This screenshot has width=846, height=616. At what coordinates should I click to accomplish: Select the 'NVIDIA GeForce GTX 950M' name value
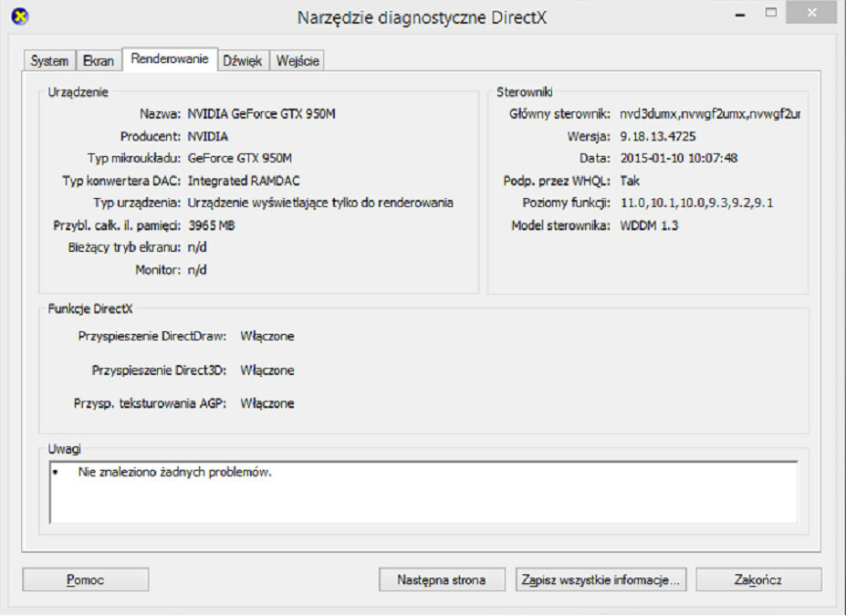(x=261, y=114)
